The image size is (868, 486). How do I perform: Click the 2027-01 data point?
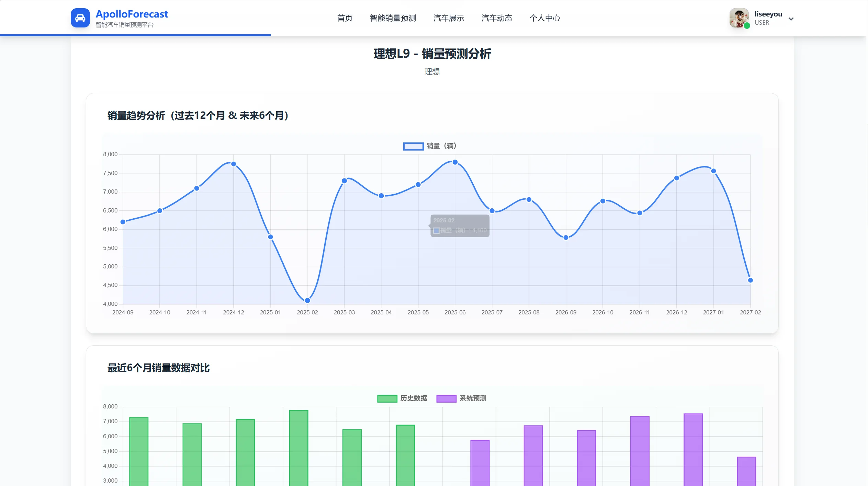coord(713,171)
